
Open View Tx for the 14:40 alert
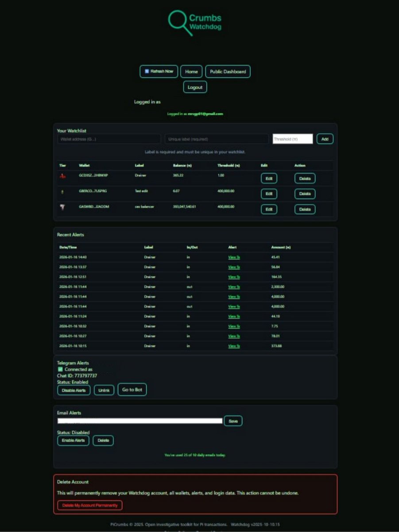click(x=234, y=257)
